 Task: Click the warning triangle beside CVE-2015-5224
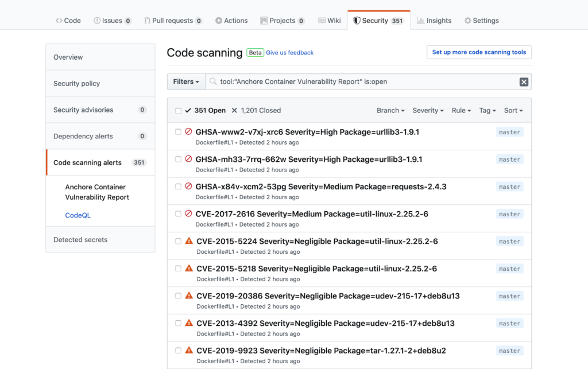click(189, 242)
